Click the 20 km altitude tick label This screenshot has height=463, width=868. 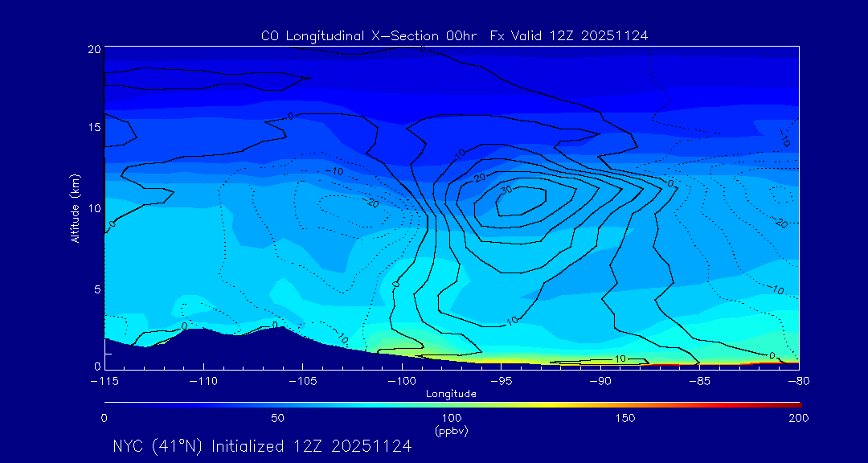(93, 49)
